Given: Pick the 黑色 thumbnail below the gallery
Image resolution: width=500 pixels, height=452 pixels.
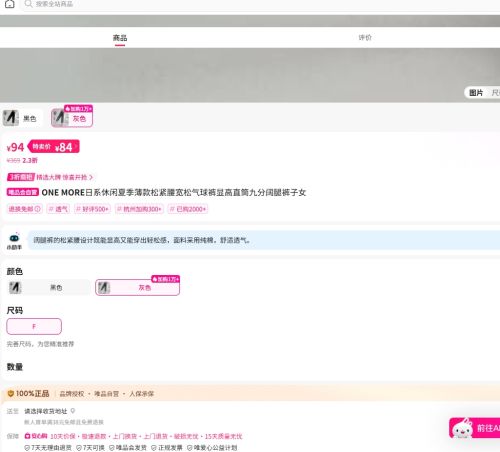Looking at the screenshot, I should 22,118.
